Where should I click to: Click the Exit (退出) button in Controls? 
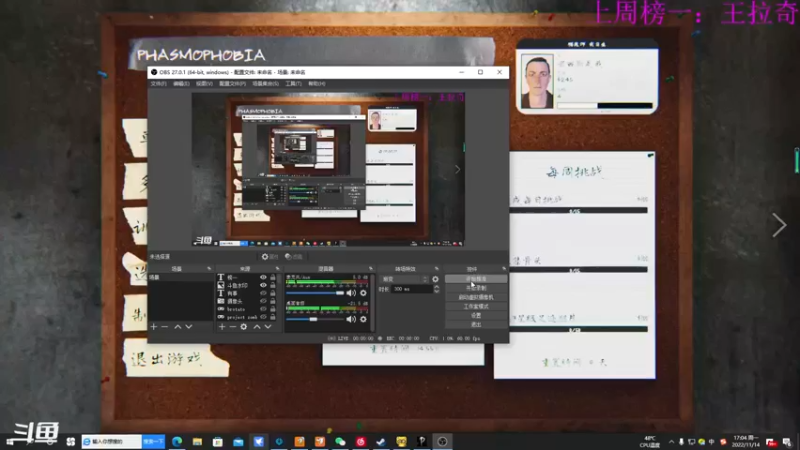pyautogui.click(x=476, y=324)
